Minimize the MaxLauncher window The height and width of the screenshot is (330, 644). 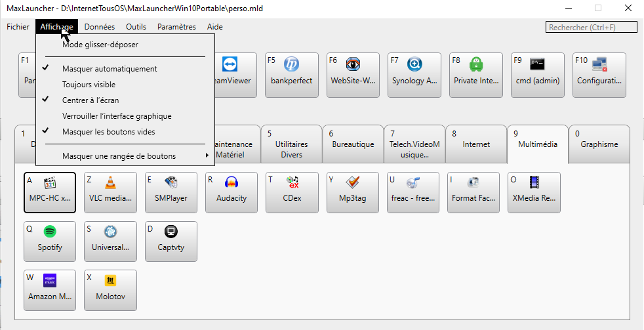569,8
